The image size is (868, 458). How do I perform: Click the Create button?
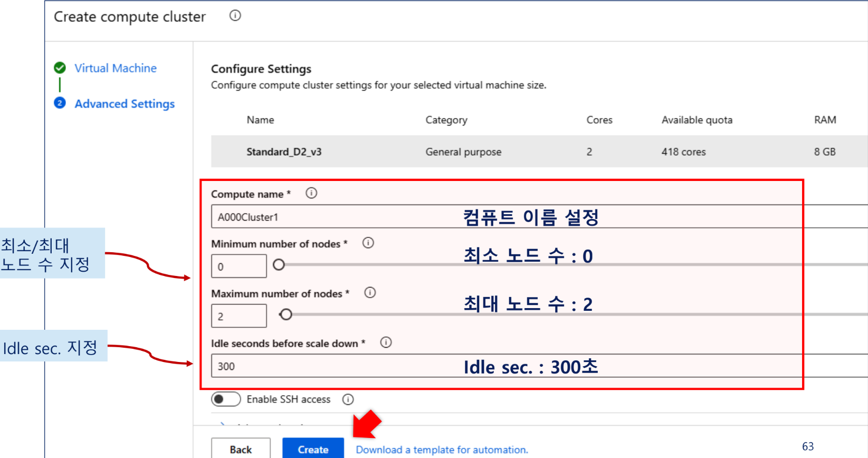click(313, 449)
